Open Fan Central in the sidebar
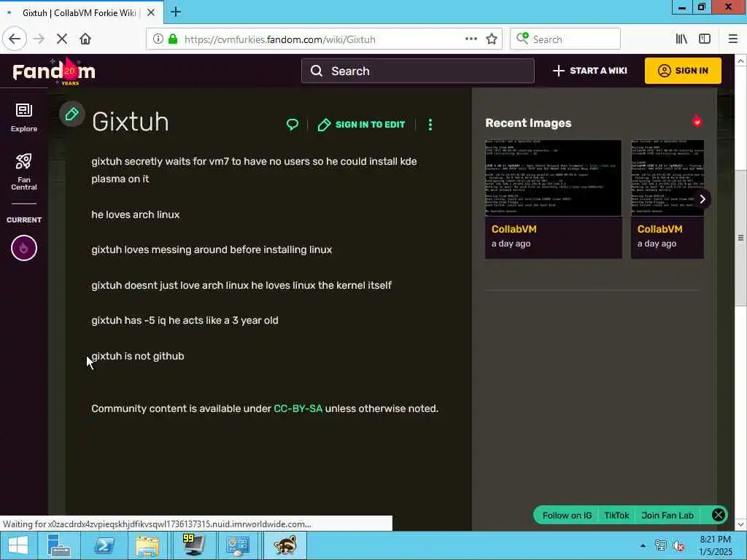The height and width of the screenshot is (560, 747). 24,172
